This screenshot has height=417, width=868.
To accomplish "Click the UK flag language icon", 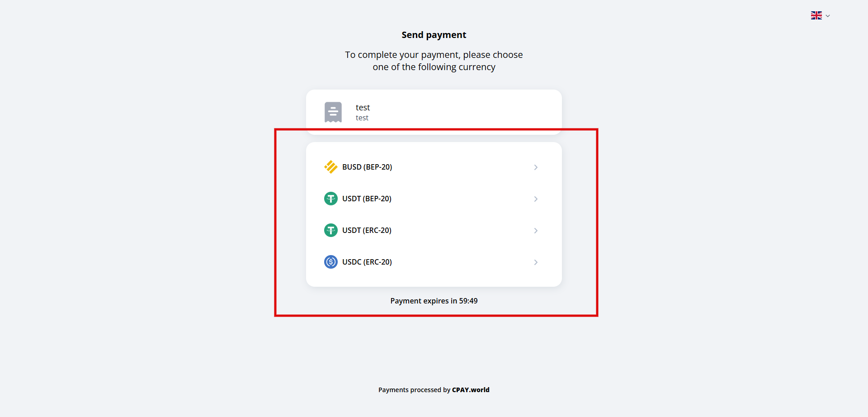I will [x=816, y=15].
